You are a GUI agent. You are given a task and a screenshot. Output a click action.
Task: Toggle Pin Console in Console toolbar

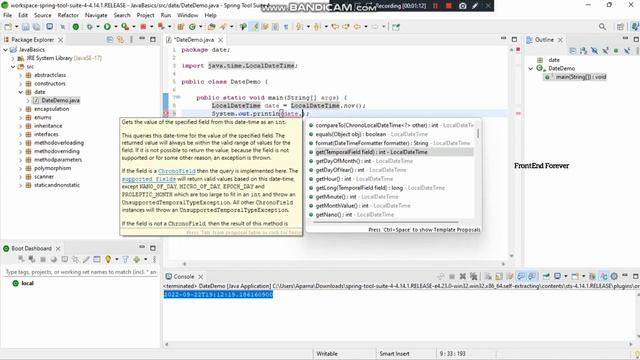pyautogui.click(x=546, y=276)
